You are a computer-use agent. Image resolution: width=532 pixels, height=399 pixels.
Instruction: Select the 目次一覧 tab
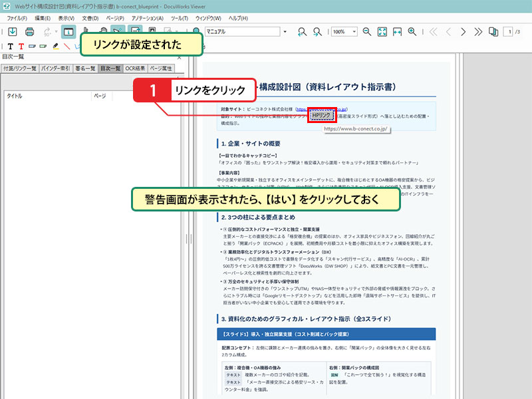coord(110,68)
